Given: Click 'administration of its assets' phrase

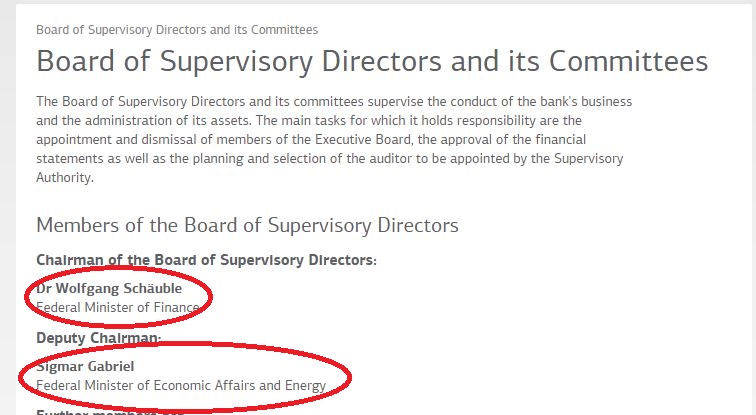Looking at the screenshot, I should [169, 120].
